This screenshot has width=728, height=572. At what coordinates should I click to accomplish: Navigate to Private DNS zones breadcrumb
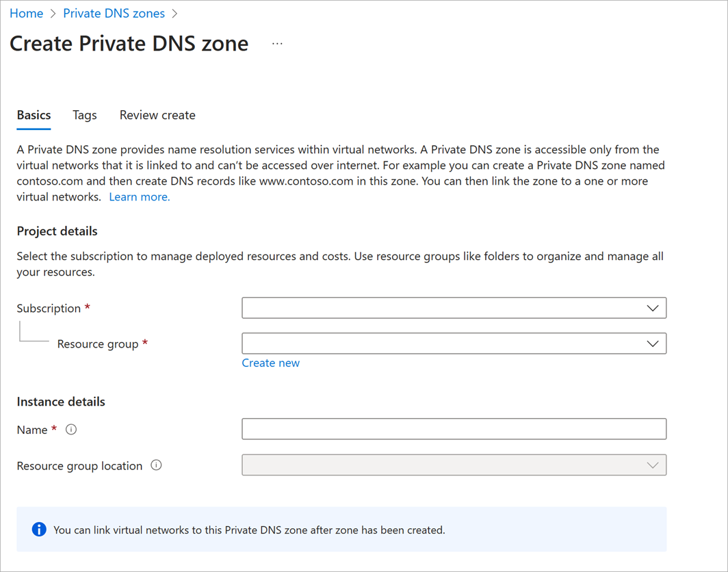(x=114, y=14)
